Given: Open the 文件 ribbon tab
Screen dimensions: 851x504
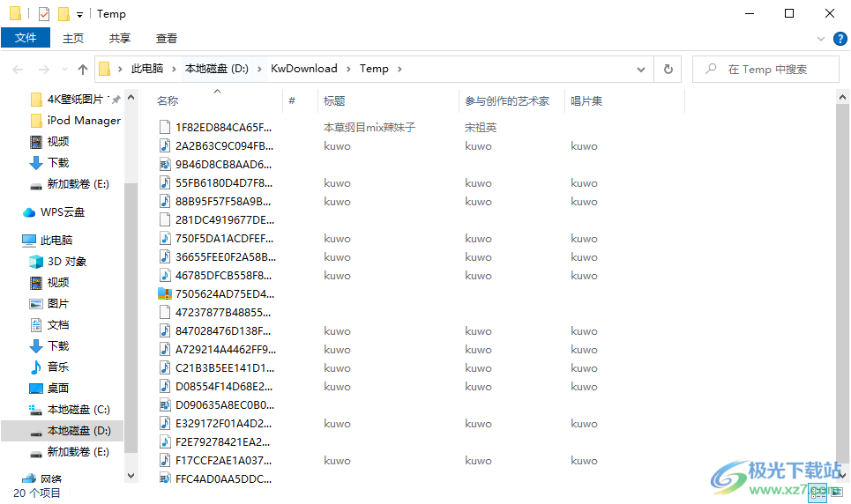Looking at the screenshot, I should (x=26, y=38).
